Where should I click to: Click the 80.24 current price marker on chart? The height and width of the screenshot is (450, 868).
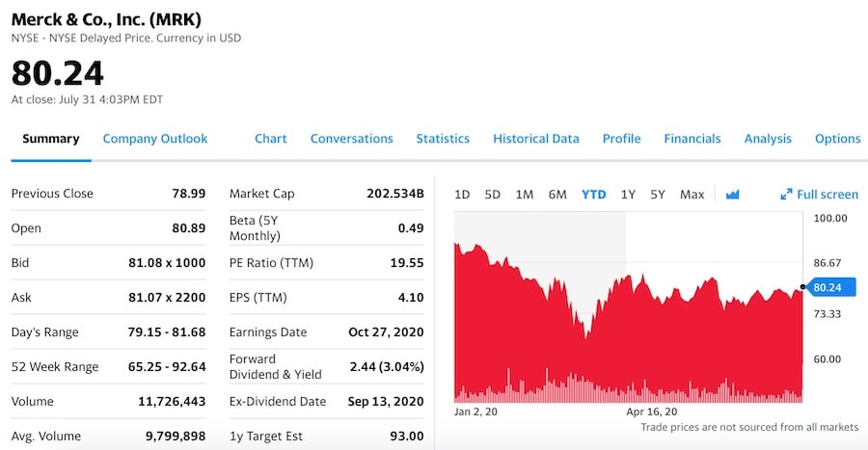(x=827, y=287)
